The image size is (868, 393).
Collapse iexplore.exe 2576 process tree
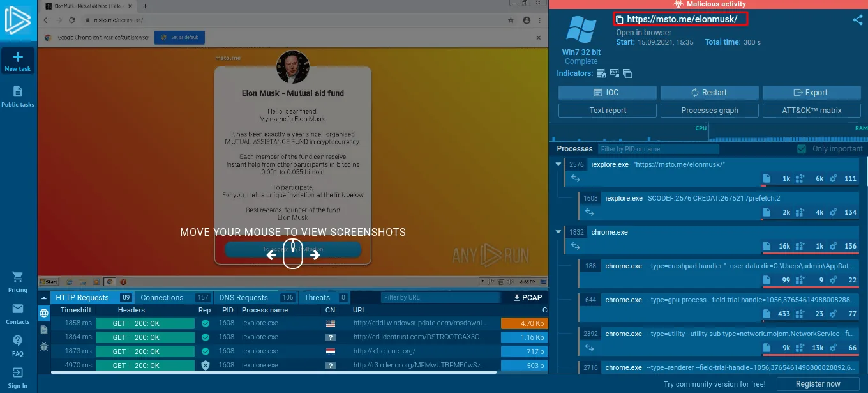tap(559, 164)
